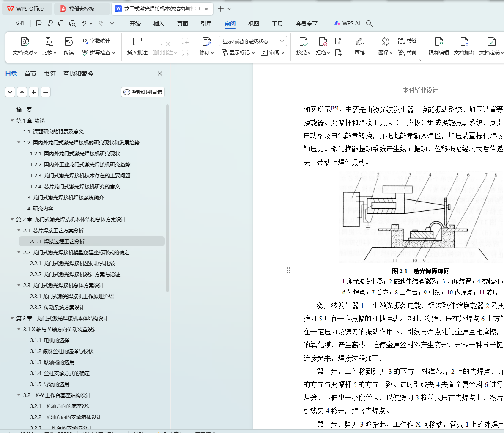
Task: Open the 审阅 pane dropdown
Action: pos(272,53)
